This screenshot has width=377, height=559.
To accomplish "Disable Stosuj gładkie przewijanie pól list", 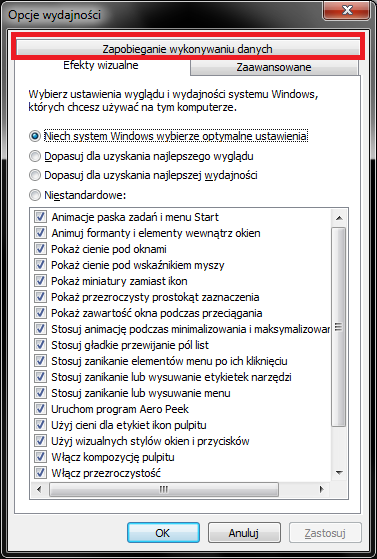I will pyautogui.click(x=40, y=345).
